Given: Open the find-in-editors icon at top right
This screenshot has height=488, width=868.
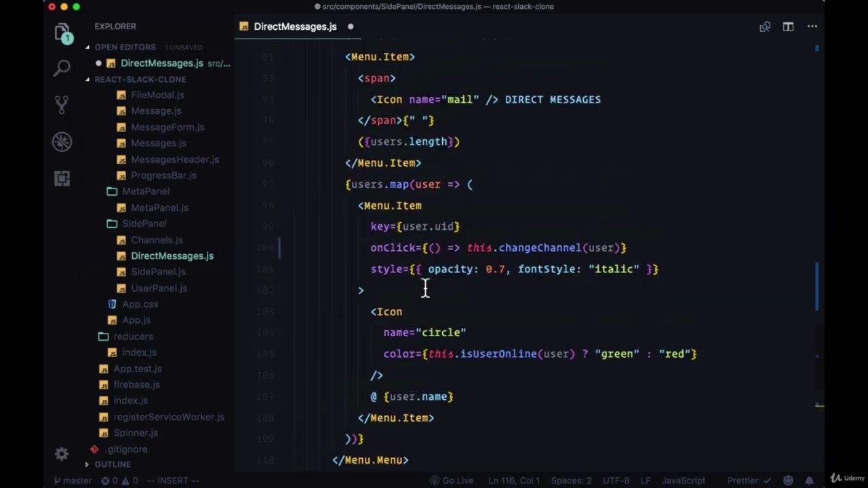Looking at the screenshot, I should tap(765, 26).
